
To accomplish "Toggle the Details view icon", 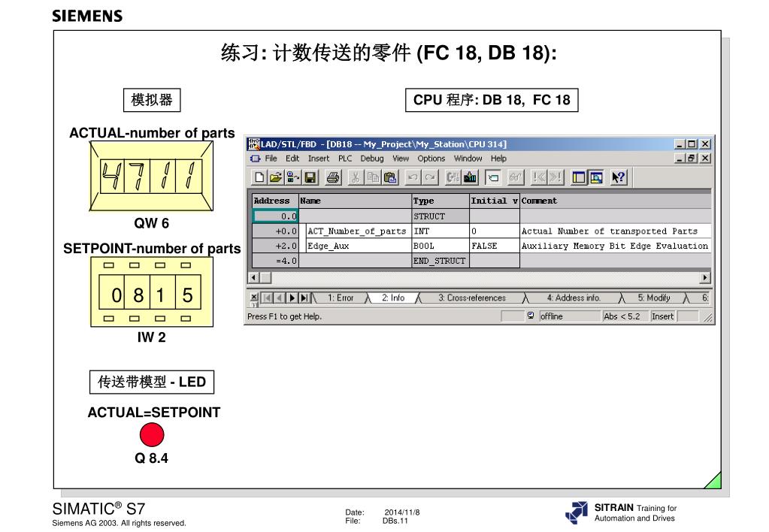I will pyautogui.click(x=596, y=177).
